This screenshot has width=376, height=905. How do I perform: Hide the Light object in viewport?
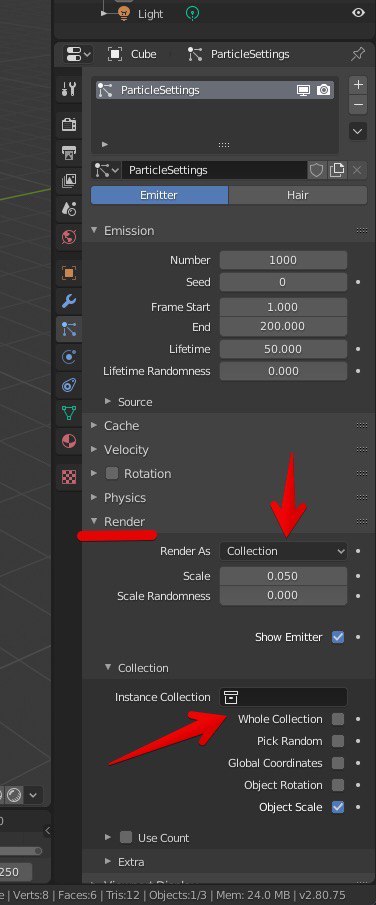[x=358, y=13]
